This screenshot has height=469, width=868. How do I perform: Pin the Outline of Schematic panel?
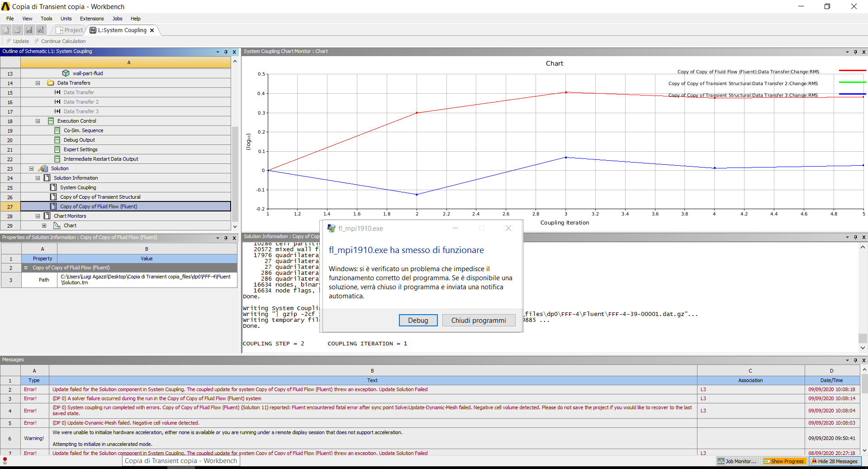[x=226, y=52]
